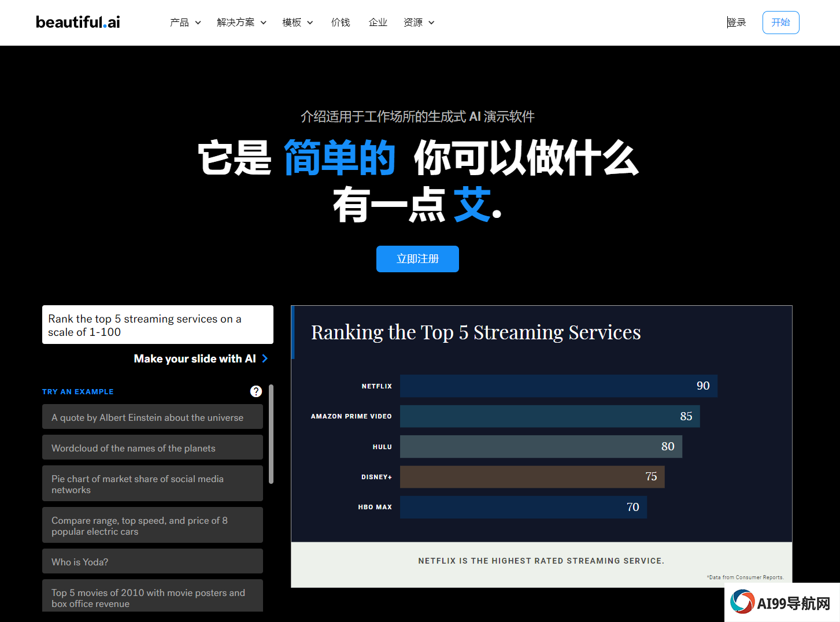Select the Wordcloud of planets example
The image size is (840, 622).
pos(153,447)
